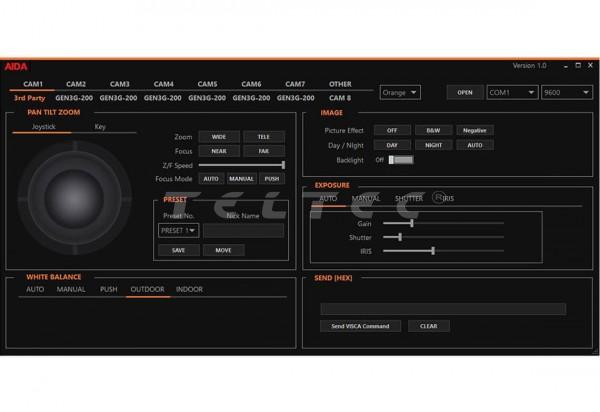Screen dimensions: 600x412
Task: Click the preset Nick Name field
Action: (244, 230)
